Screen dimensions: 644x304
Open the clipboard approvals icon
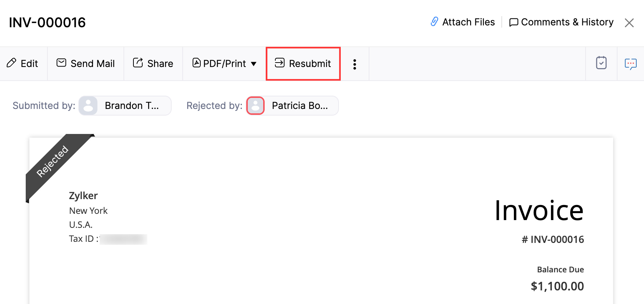(601, 63)
